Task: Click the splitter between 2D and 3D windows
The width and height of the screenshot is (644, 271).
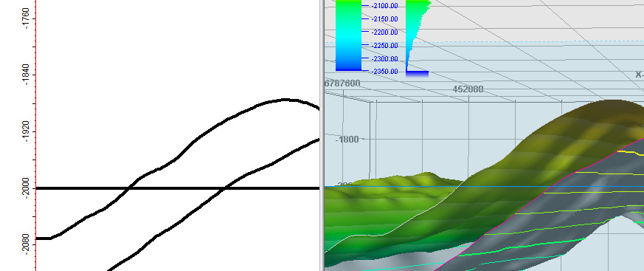Action: 322,136
